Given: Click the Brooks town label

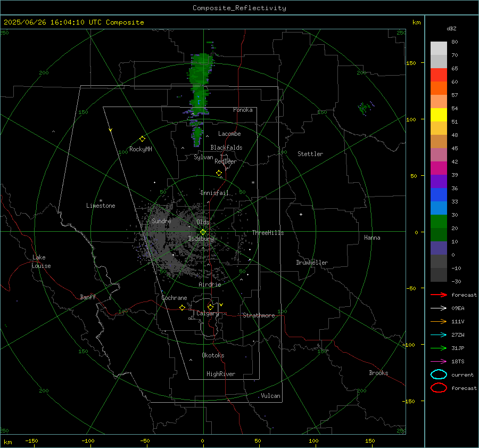Looking at the screenshot, I should (378, 373).
